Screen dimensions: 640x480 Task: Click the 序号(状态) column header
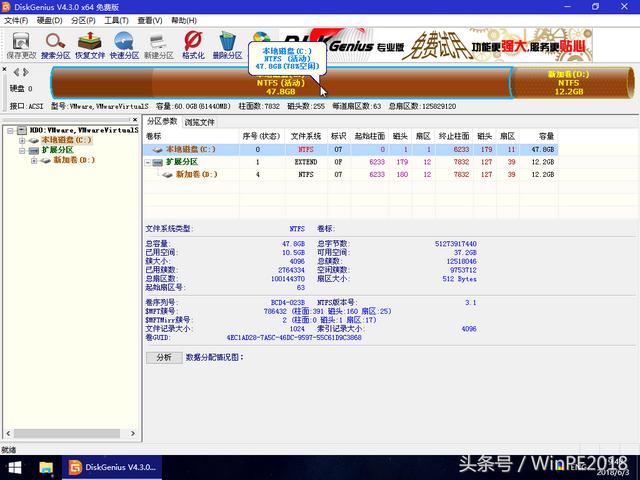262,136
